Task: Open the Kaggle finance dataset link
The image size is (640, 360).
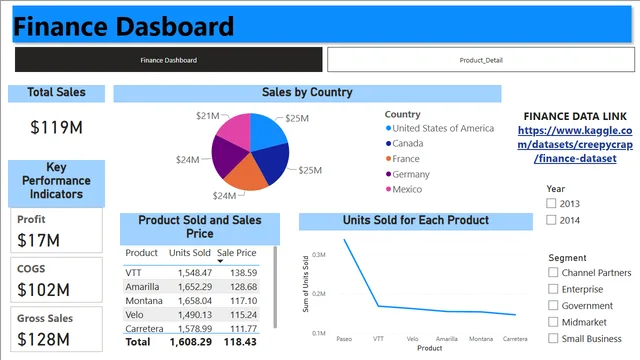Action: (575, 144)
